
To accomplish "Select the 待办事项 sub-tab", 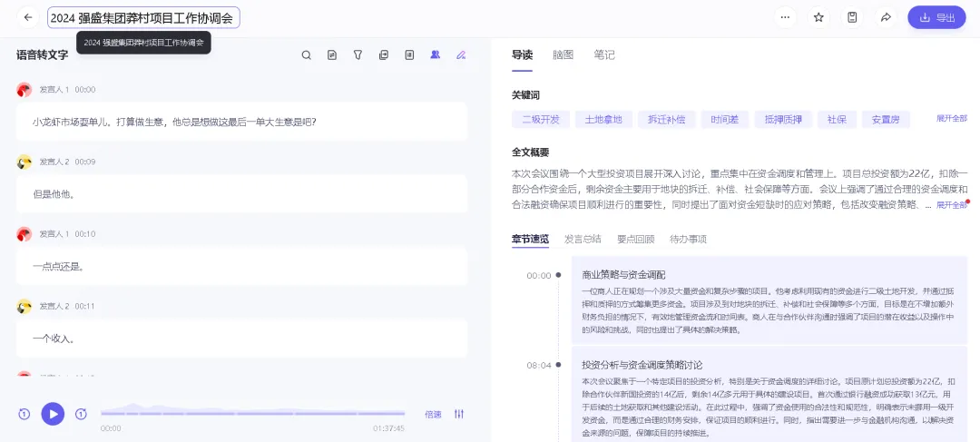I will pos(688,239).
